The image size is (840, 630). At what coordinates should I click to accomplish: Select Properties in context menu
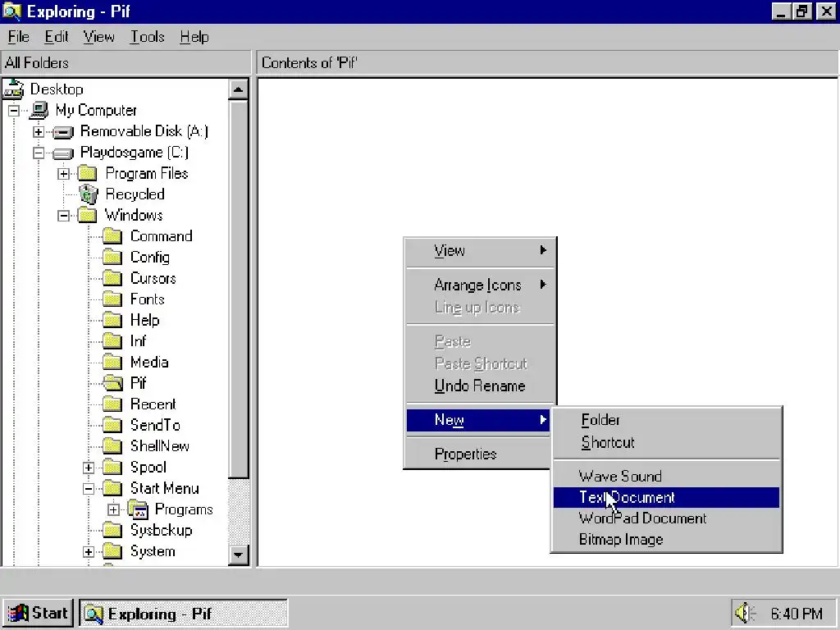(x=479, y=454)
